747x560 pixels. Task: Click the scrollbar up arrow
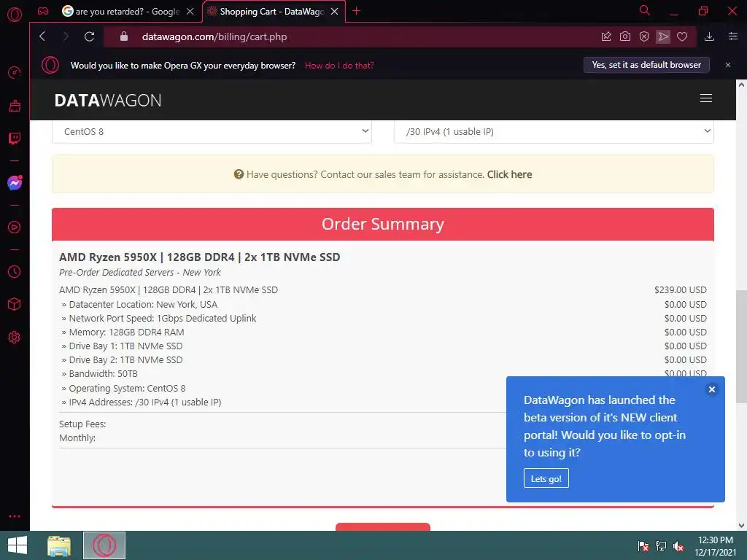point(741,85)
